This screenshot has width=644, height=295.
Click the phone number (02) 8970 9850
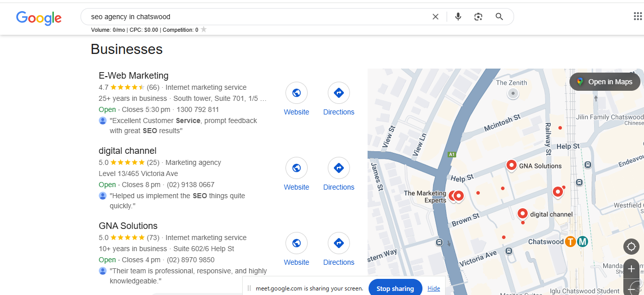coord(191,260)
